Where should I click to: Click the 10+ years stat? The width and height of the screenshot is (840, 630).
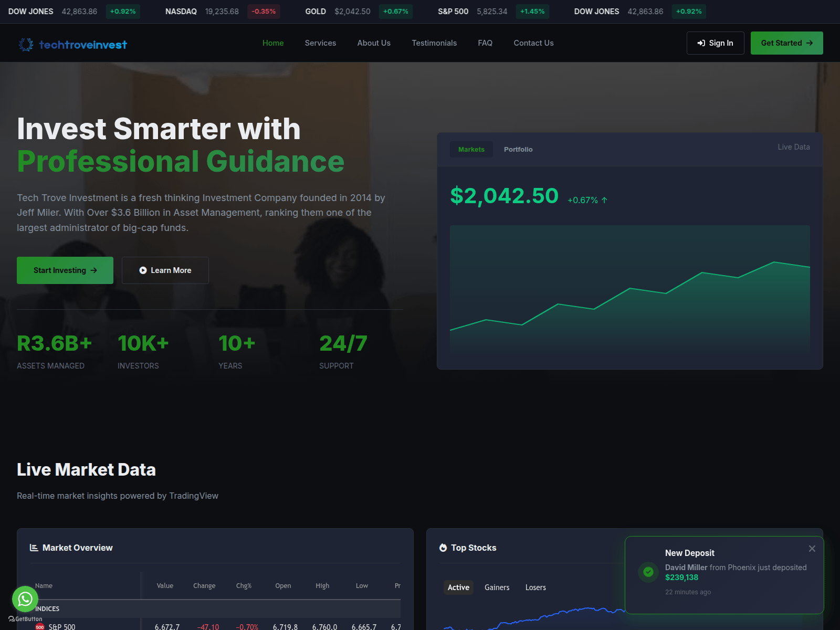click(237, 351)
